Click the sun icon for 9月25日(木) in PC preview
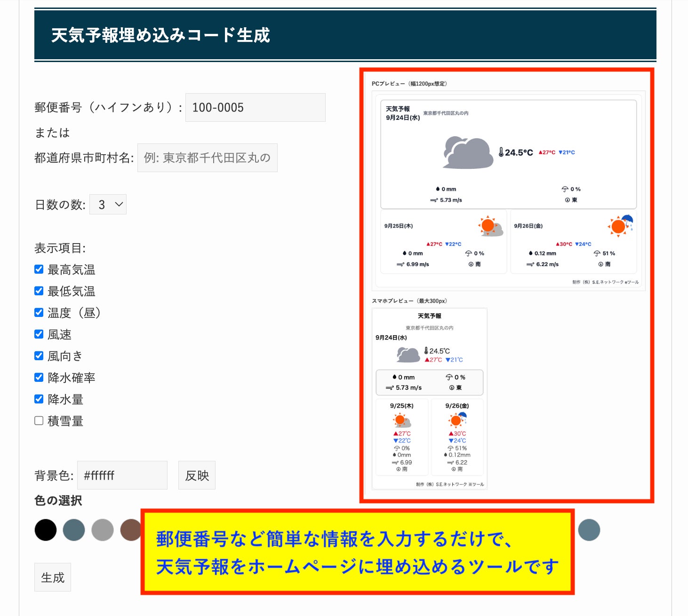688x616 pixels. click(491, 226)
